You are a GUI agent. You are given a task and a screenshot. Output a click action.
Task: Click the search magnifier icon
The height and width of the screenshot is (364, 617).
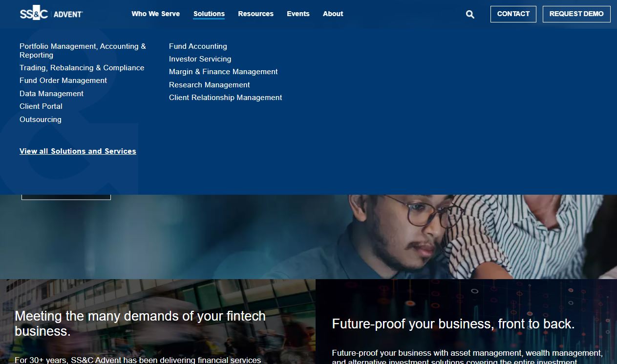[470, 14]
